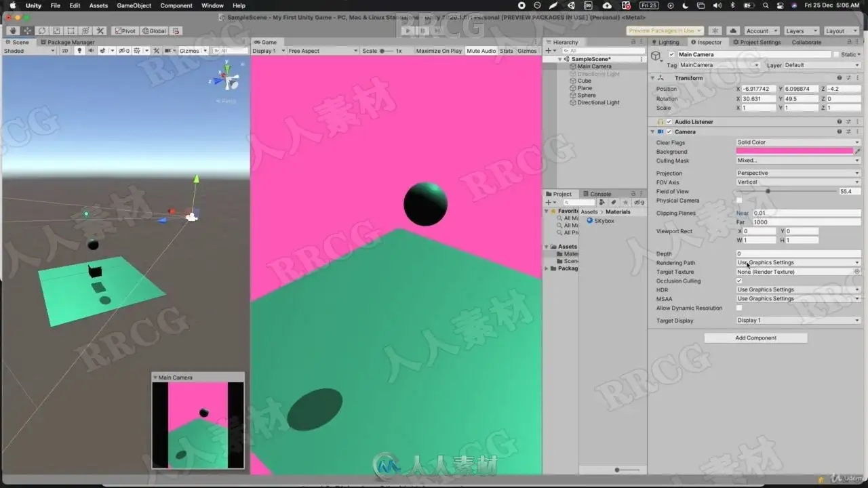
Task: Click the Add Component button
Action: point(755,338)
